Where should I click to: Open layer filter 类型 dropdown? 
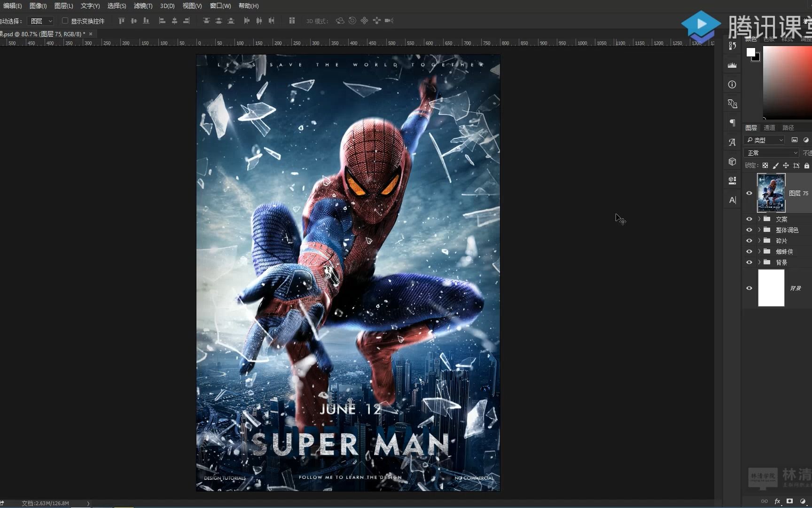[764, 140]
